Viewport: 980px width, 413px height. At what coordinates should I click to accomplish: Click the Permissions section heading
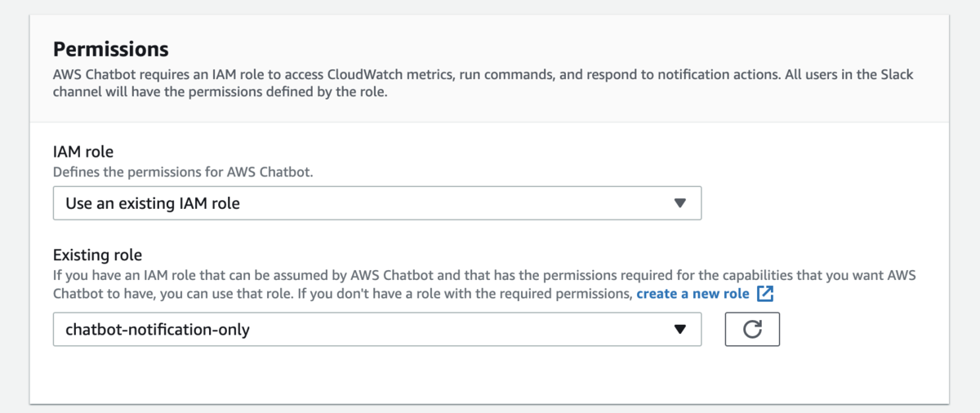(111, 49)
